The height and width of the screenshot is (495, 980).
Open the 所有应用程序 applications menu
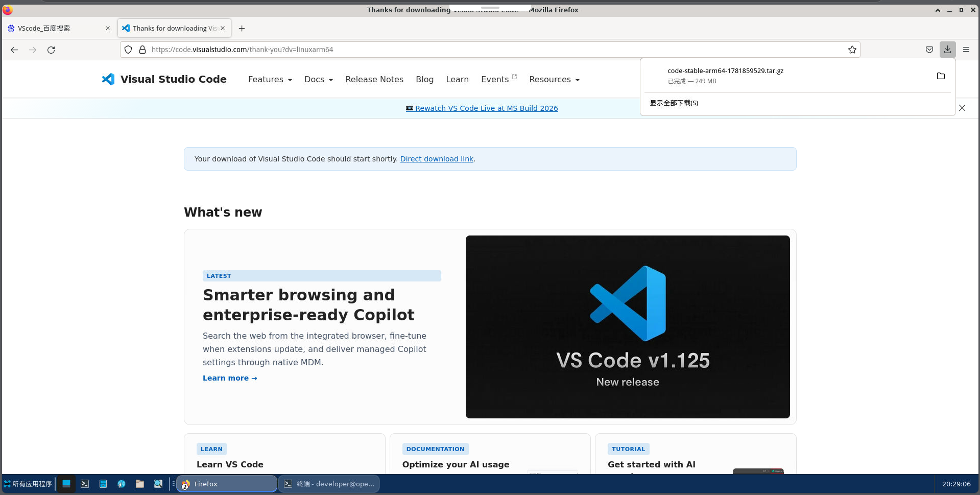tap(28, 484)
